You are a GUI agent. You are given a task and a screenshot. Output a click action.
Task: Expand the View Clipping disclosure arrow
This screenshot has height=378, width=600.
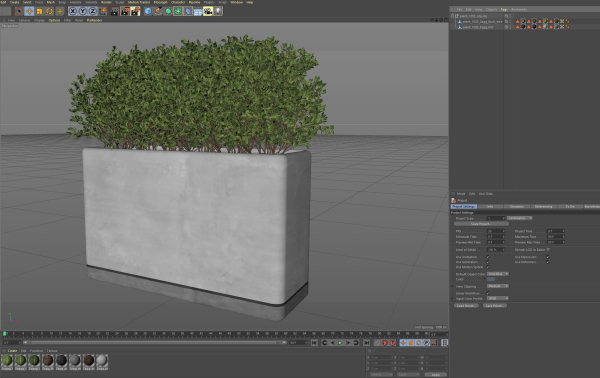tap(453, 287)
